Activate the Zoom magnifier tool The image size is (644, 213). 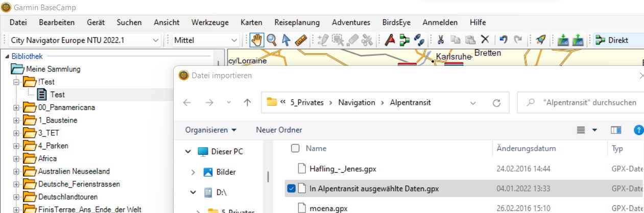tap(272, 40)
